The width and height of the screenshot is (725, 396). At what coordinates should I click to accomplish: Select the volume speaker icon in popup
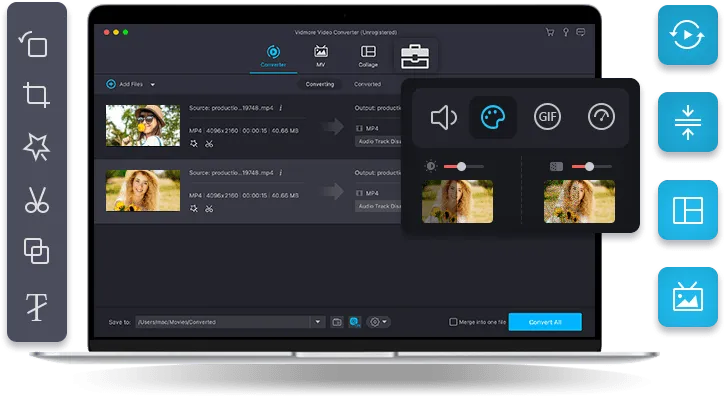(x=444, y=117)
